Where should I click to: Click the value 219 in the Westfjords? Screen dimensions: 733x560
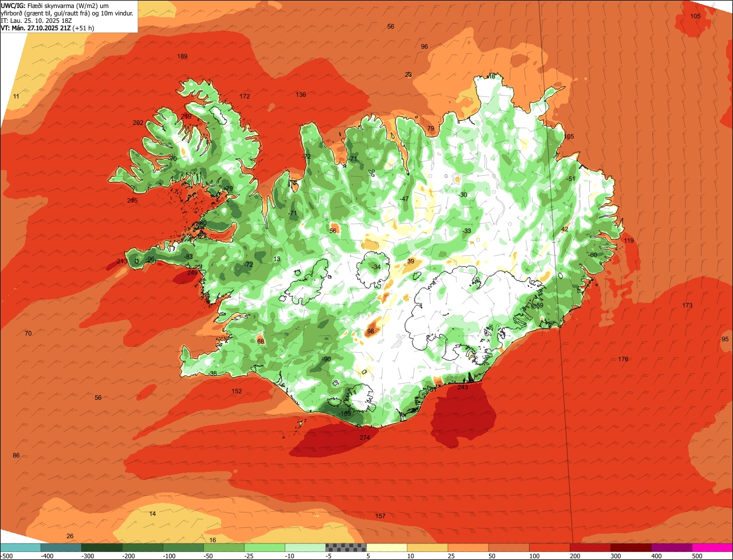click(186, 116)
